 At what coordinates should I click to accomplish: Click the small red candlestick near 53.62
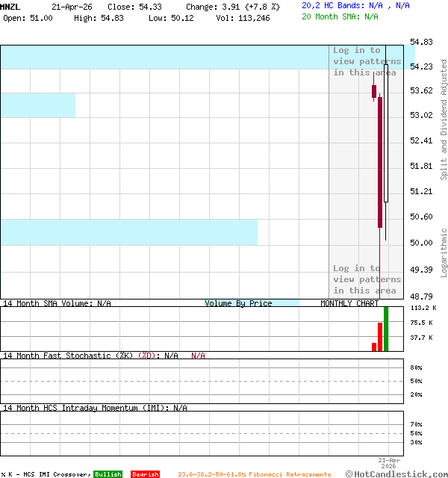[x=374, y=91]
